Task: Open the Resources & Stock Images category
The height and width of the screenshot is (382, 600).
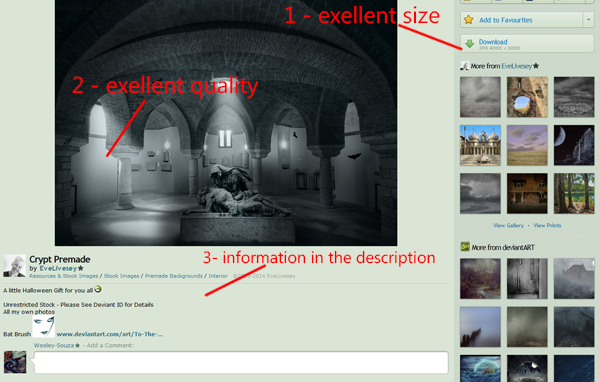Action: click(64, 276)
